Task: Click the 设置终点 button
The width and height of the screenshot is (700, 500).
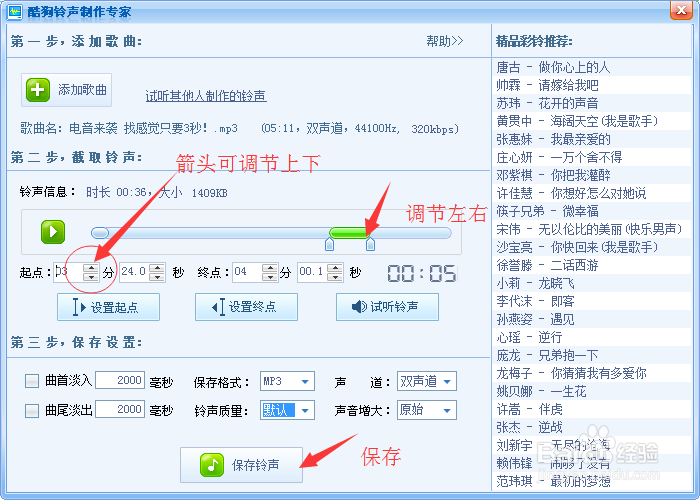Action: [246, 307]
